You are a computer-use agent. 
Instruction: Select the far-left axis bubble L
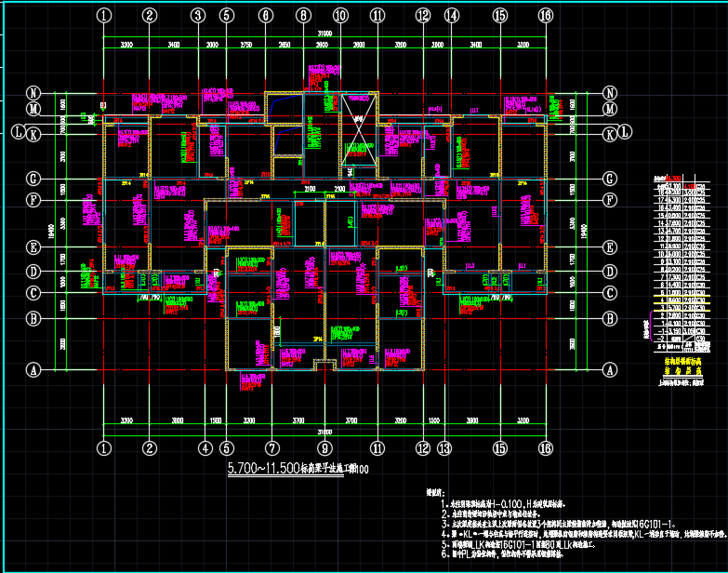[x=17, y=132]
